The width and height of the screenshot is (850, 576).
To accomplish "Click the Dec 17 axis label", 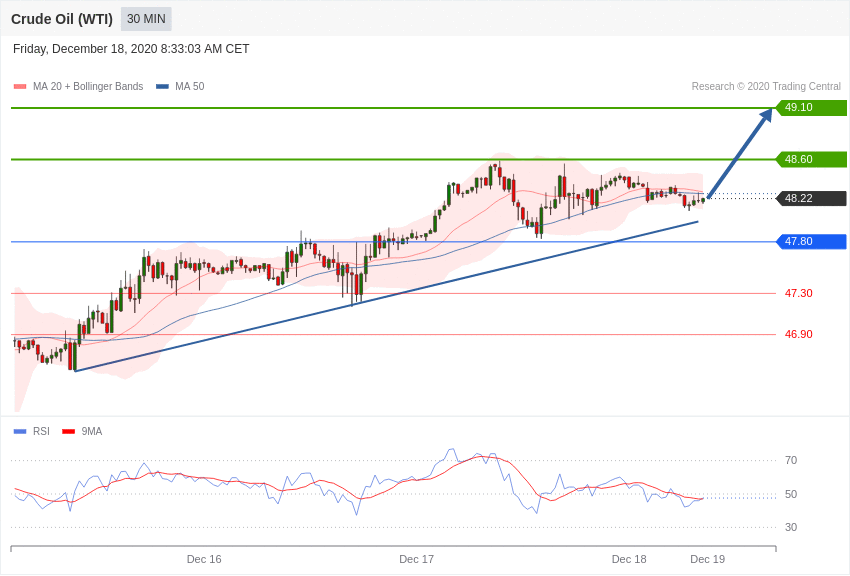I will coord(416,559).
